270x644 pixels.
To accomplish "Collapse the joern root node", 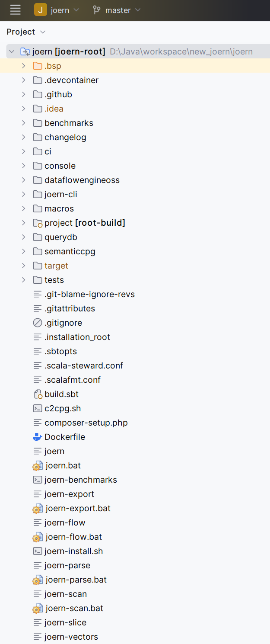I will click(11, 51).
